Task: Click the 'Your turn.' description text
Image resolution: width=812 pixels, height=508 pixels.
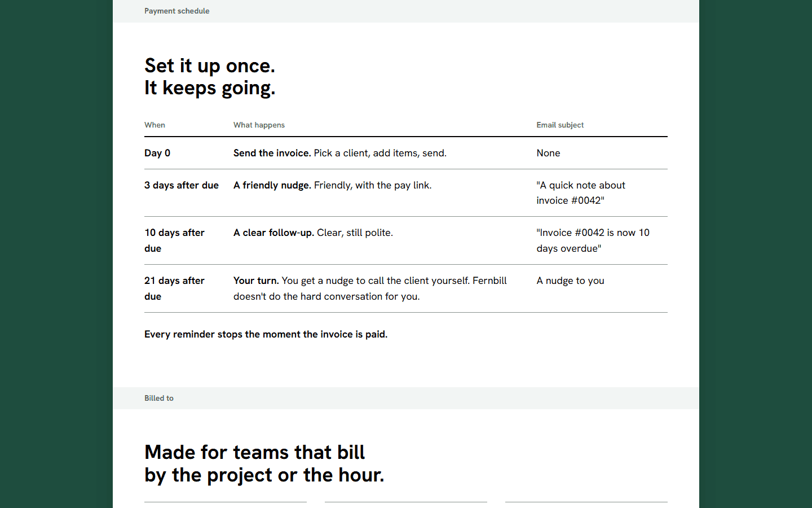Action: click(370, 288)
